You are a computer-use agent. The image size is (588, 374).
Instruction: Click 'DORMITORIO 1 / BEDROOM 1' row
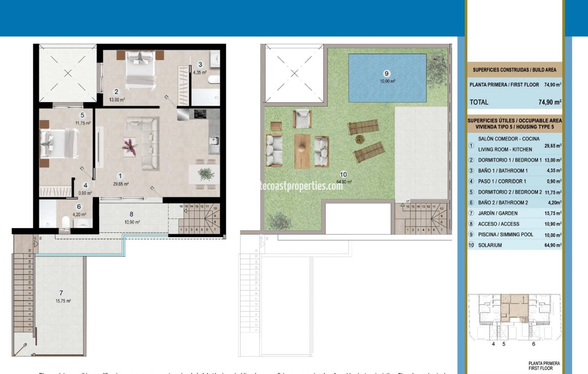[x=515, y=160]
